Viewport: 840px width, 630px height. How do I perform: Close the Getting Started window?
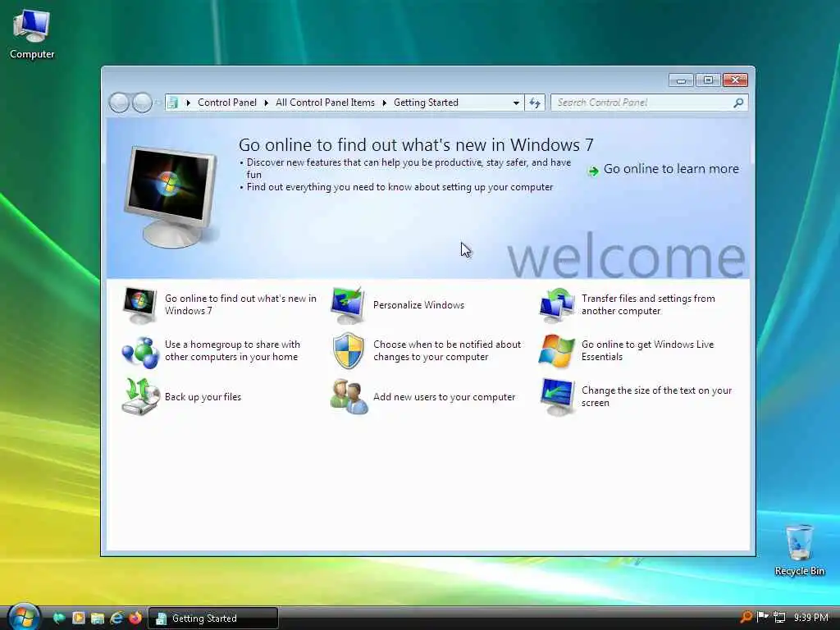(x=735, y=80)
